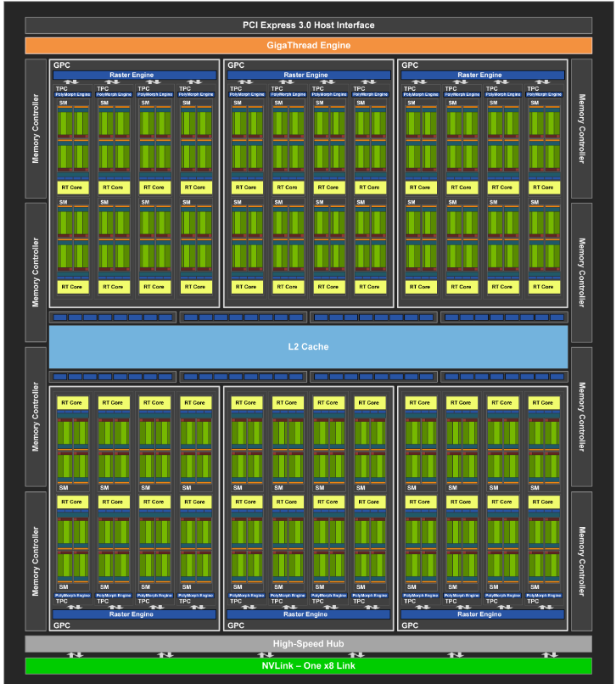Click the green NVLink One x8 Link bar
616x684 pixels.
[308, 665]
